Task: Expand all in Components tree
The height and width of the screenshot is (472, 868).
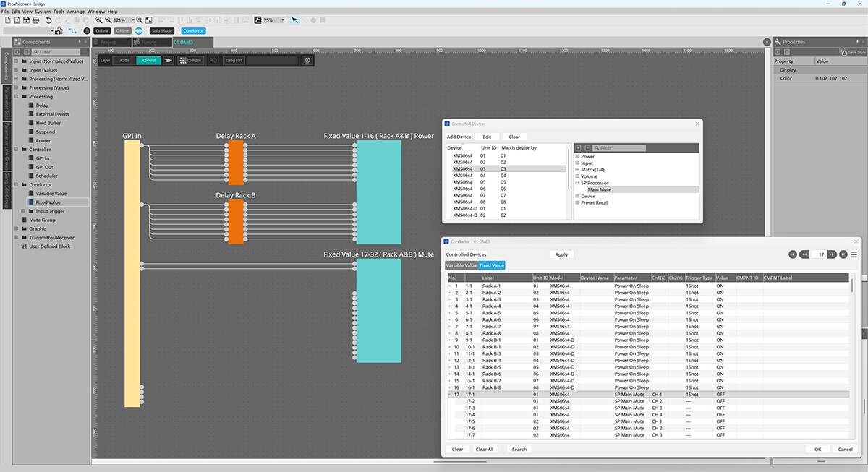Action: click(x=17, y=52)
